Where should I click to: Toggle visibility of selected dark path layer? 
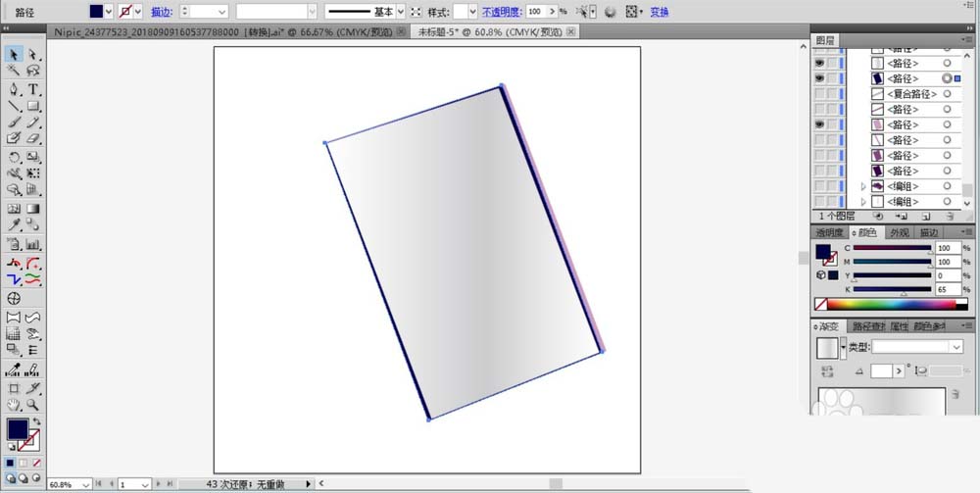tap(819, 78)
